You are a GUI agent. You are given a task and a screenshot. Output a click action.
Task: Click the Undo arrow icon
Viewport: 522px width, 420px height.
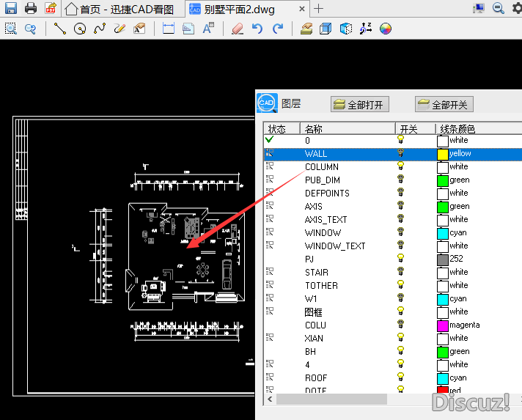(257, 29)
